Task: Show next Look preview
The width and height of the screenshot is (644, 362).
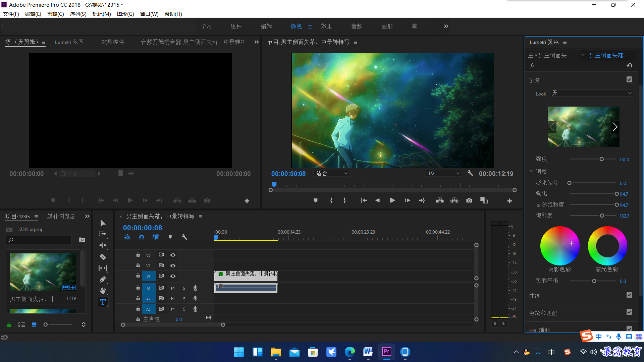Action: coord(615,127)
